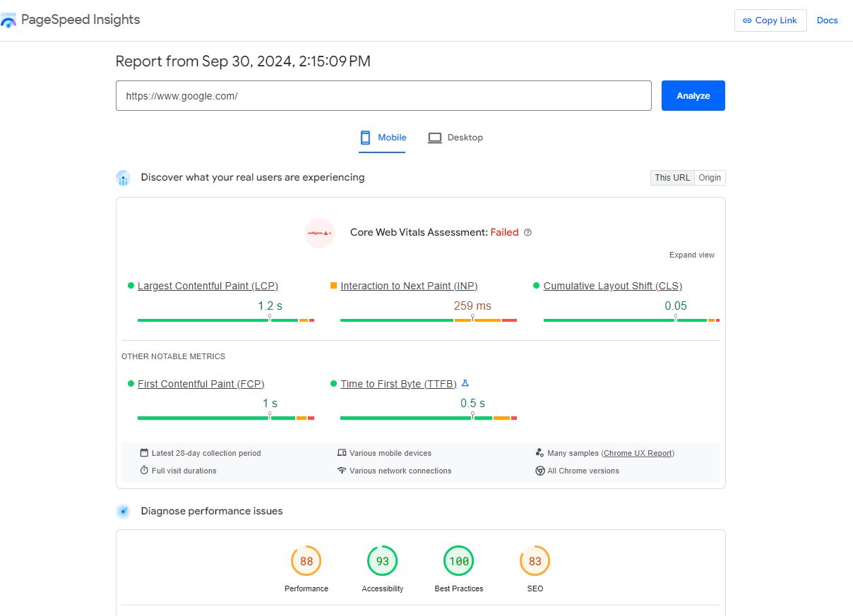The height and width of the screenshot is (616, 853).
Task: Click the Failed assessment status text
Action: [x=505, y=232]
